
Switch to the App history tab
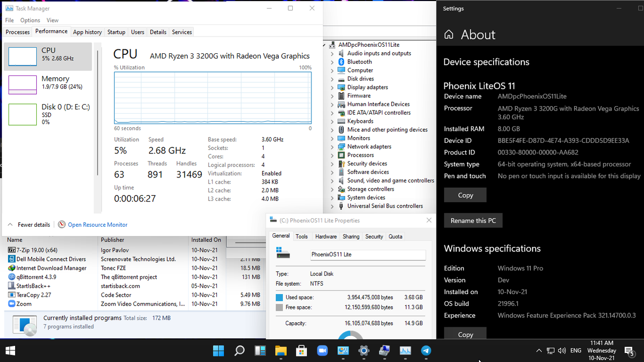click(88, 32)
